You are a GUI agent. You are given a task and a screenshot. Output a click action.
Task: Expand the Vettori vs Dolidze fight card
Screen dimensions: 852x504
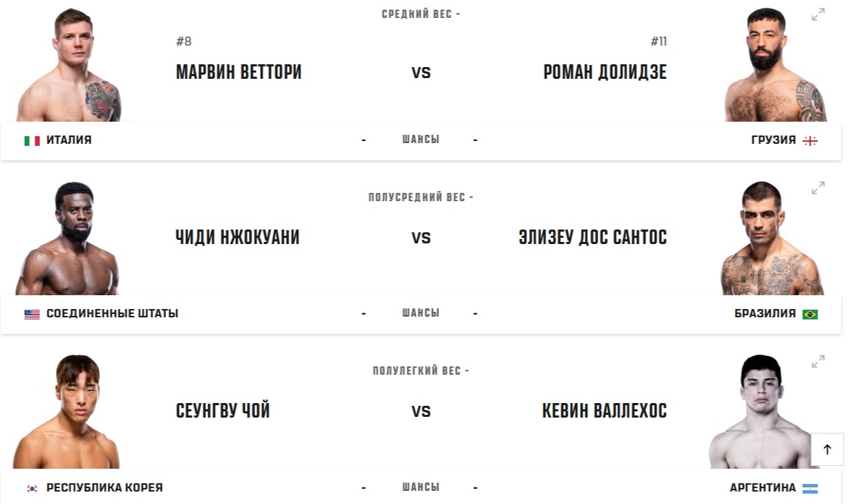(x=818, y=15)
